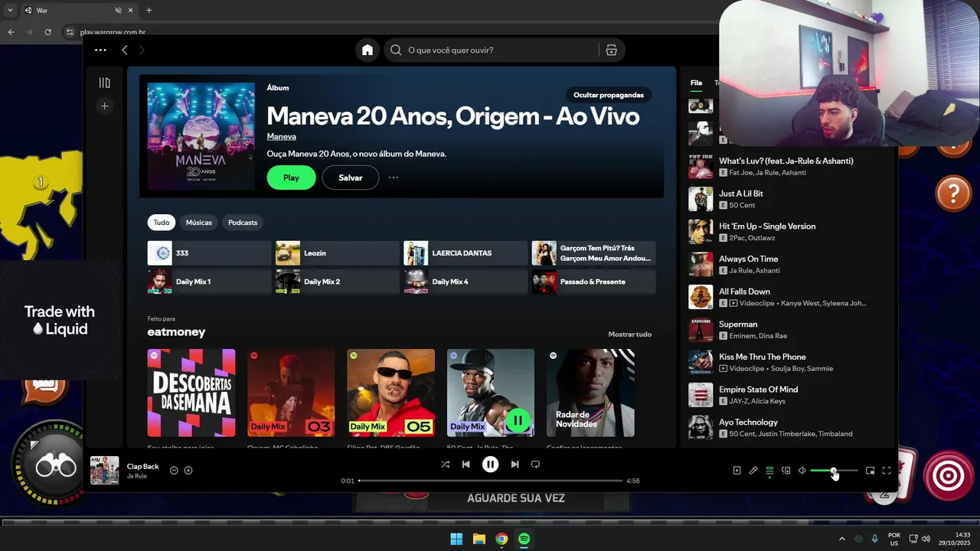Skip to previous track
980x551 pixels.
click(x=465, y=464)
